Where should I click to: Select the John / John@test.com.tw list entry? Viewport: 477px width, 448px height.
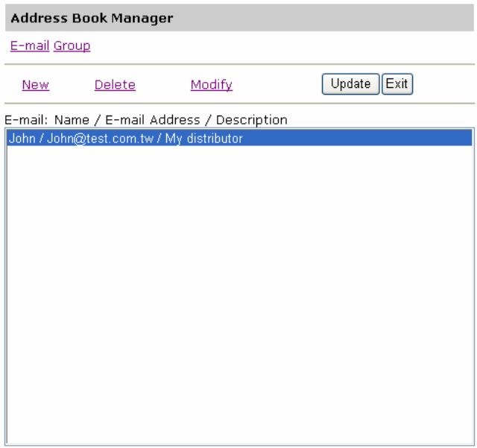tap(239, 138)
